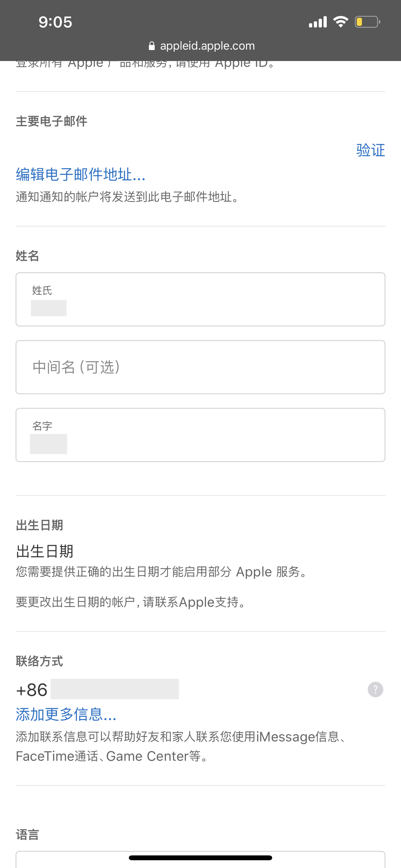Tap the +86 phone number
Image resolution: width=401 pixels, height=868 pixels.
click(x=98, y=689)
